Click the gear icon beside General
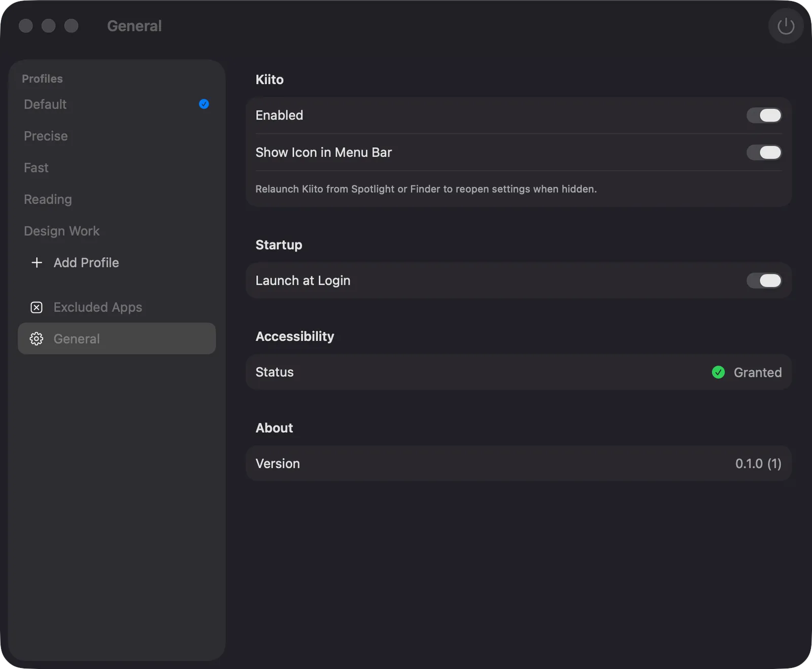The width and height of the screenshot is (812, 669). click(37, 339)
